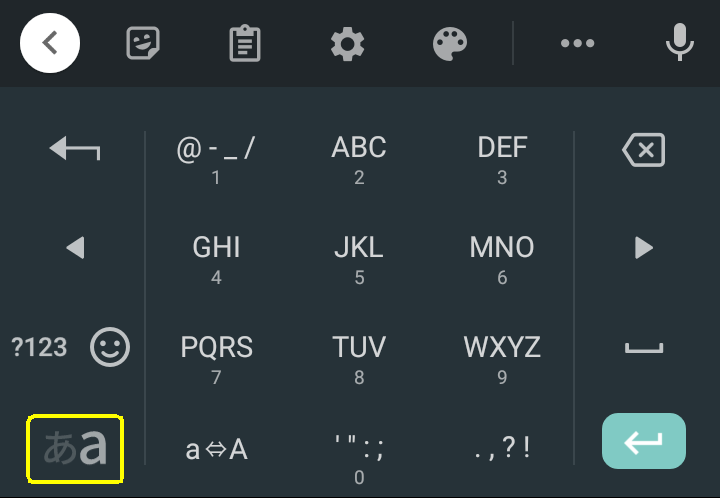Move cursor left with left arrow
Viewport: 720px width, 498px height.
(x=75, y=248)
